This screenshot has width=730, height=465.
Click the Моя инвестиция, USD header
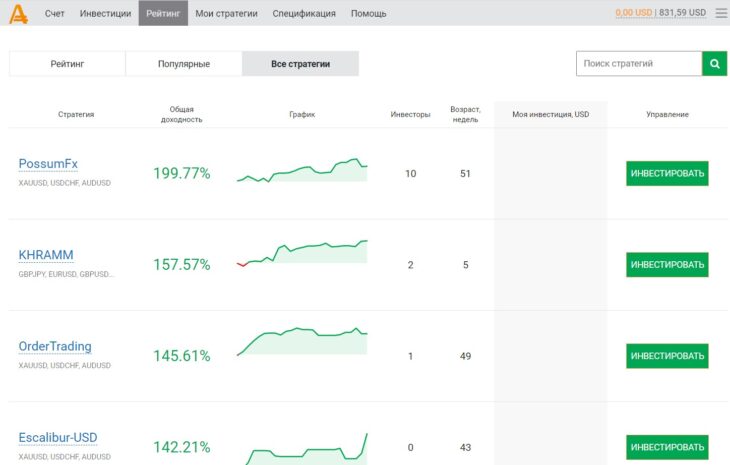click(x=550, y=114)
